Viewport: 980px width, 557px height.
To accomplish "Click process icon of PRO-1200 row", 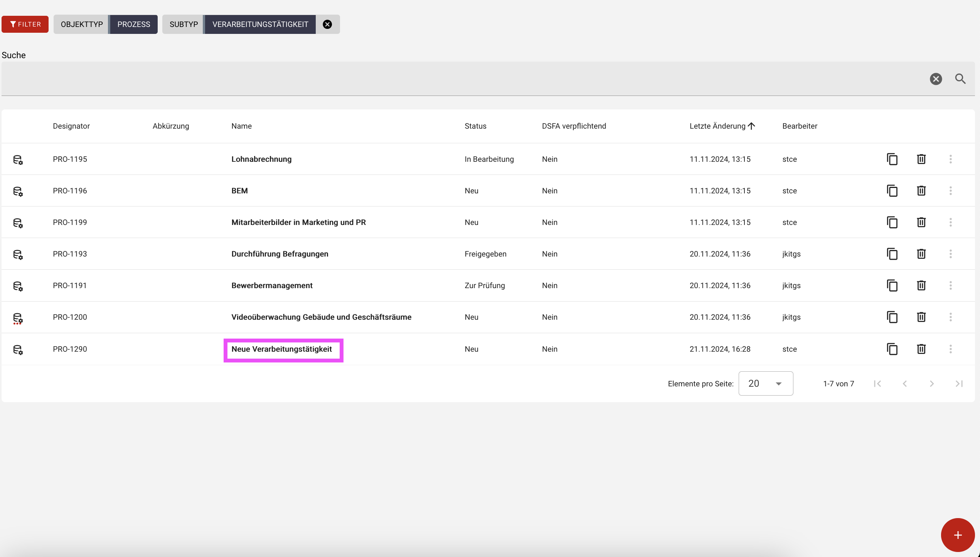I will [x=18, y=318].
